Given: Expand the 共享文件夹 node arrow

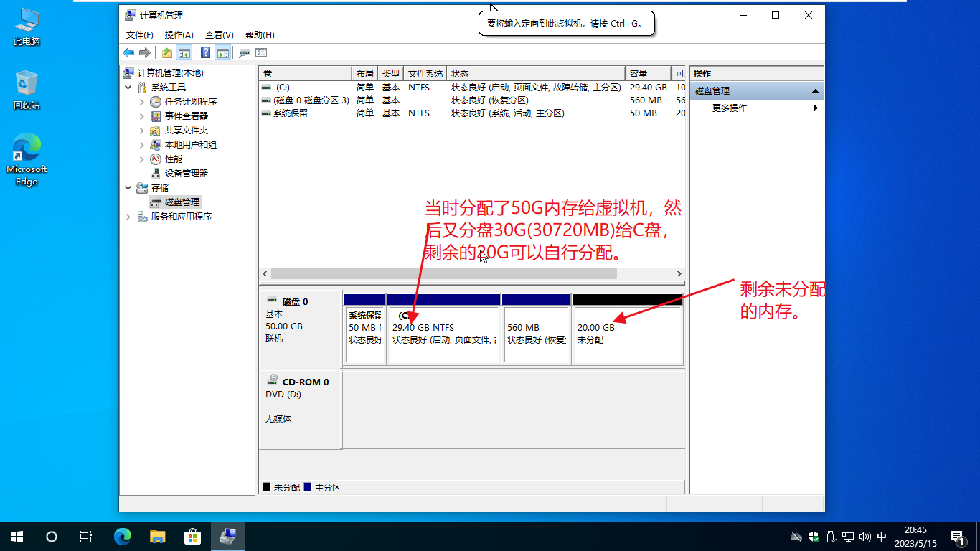Looking at the screenshot, I should coord(141,131).
